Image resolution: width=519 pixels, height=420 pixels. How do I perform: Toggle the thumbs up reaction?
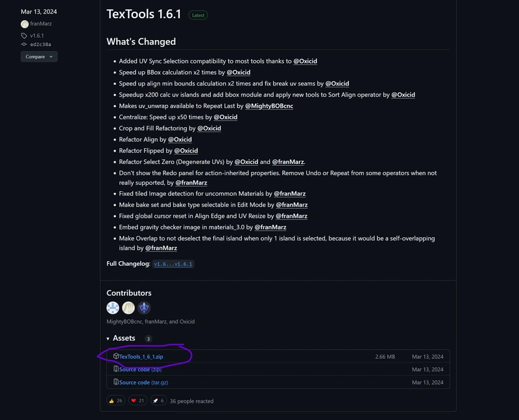click(x=116, y=401)
